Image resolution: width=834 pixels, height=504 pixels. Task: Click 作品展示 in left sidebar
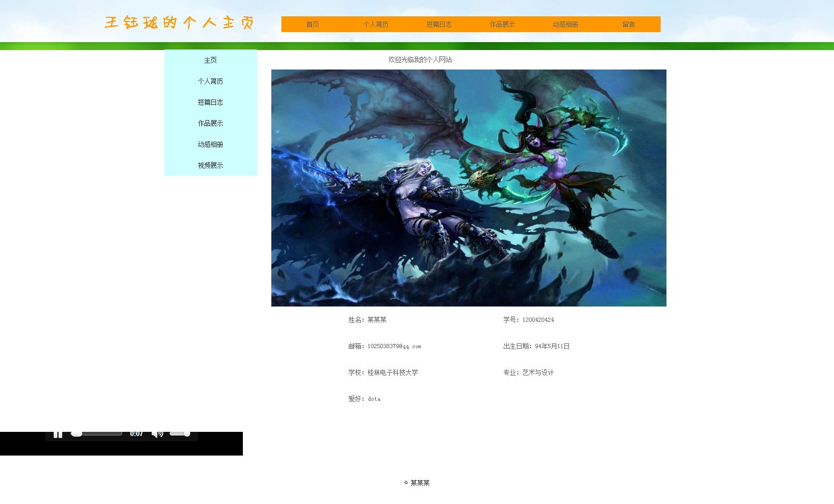(x=210, y=123)
